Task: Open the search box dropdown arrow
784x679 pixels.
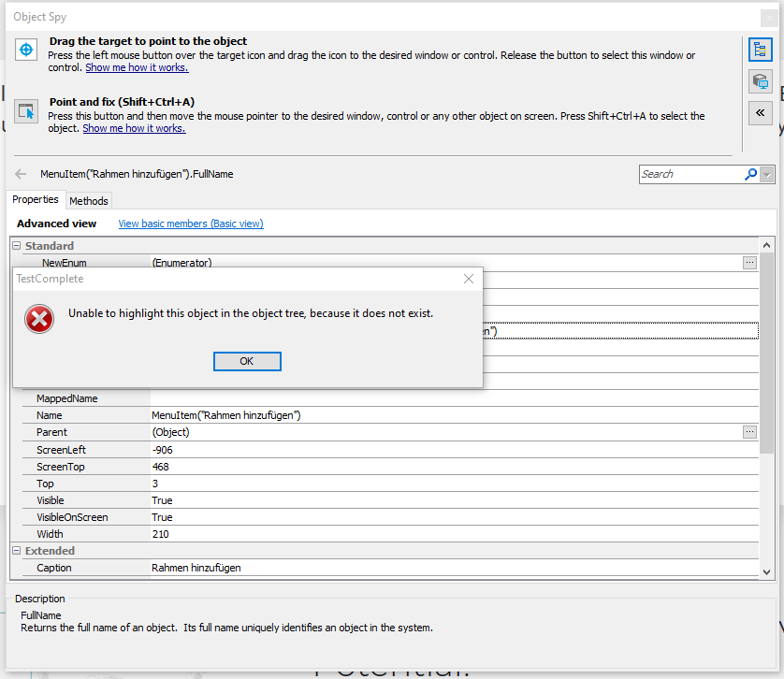Action: point(768,175)
